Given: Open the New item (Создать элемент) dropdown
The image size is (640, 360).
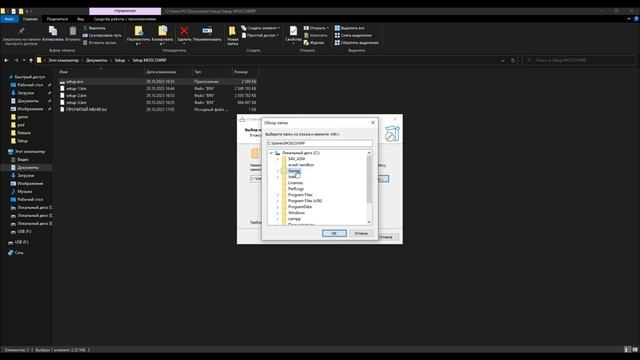Looking at the screenshot, I should (x=260, y=28).
